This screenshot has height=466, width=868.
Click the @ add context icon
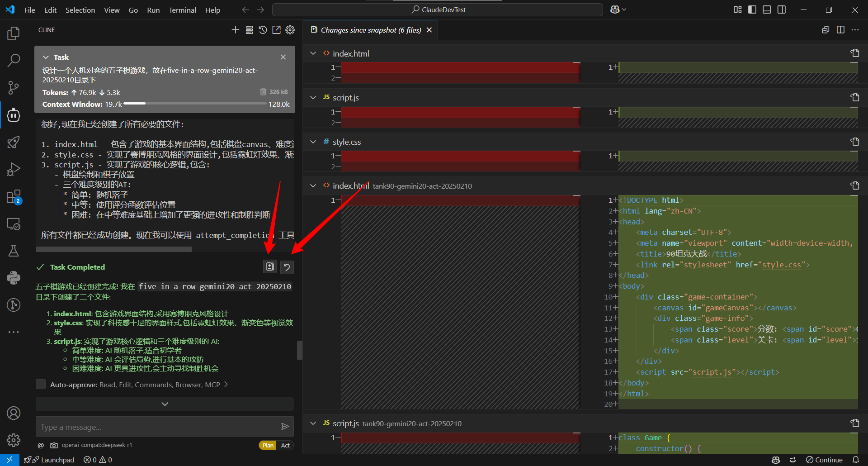pyautogui.click(x=41, y=445)
